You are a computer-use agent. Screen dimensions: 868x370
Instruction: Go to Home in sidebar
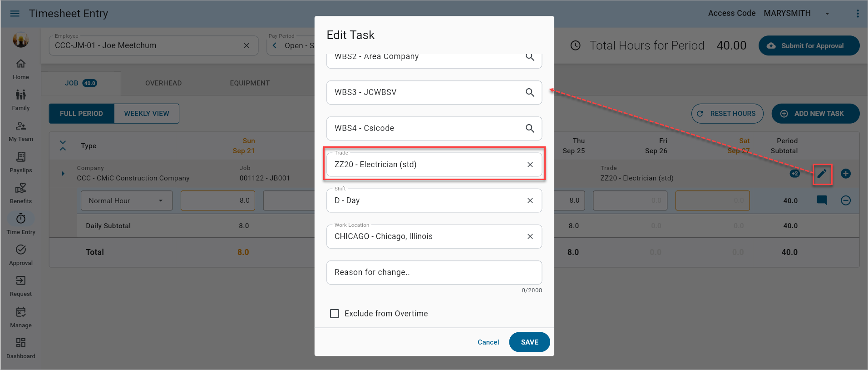pyautogui.click(x=20, y=70)
